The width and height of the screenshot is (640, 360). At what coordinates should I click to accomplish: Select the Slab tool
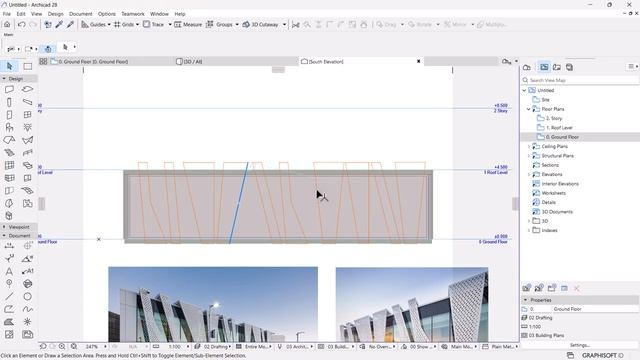[x=28, y=89]
